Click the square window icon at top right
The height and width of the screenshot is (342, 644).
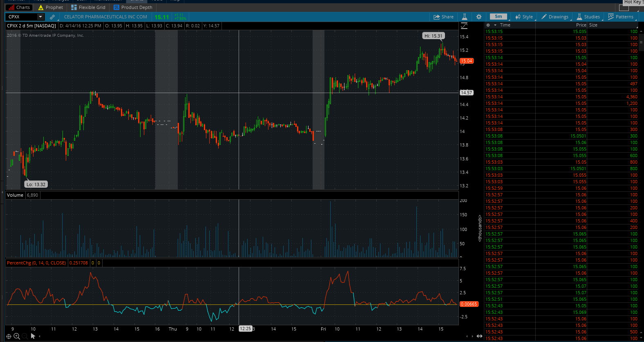pyautogui.click(x=624, y=8)
